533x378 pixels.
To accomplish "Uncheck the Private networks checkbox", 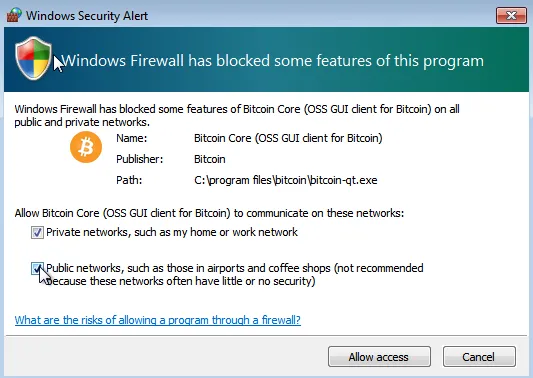I will click(37, 233).
